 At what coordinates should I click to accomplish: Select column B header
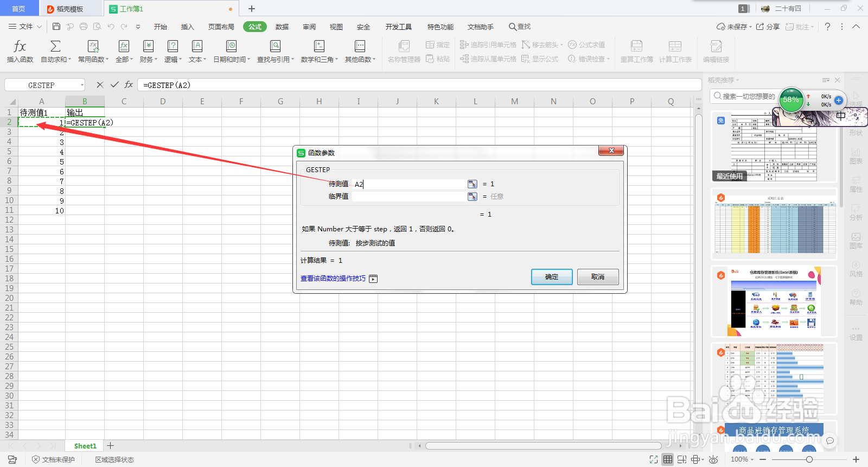(85, 102)
